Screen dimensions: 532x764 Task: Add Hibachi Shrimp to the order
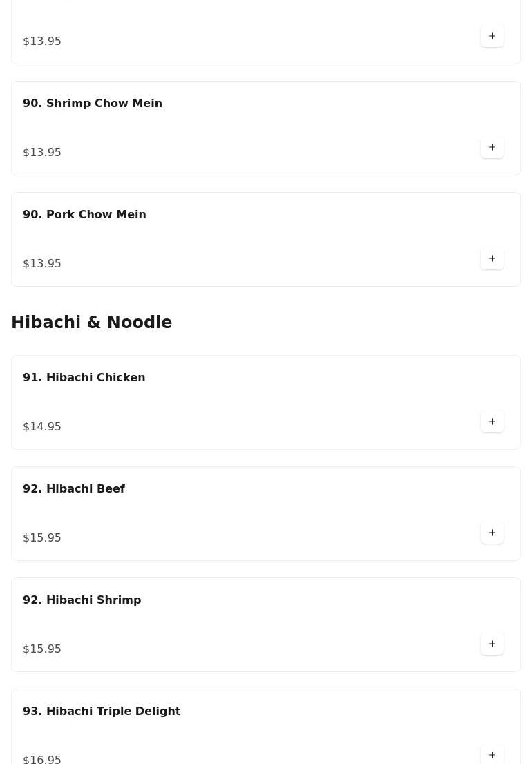pos(492,644)
